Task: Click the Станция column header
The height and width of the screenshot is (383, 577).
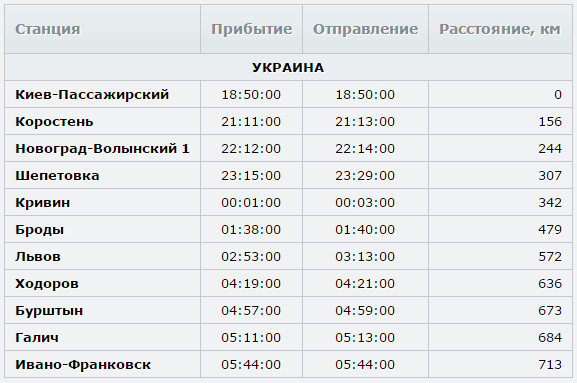Action: pos(47,29)
